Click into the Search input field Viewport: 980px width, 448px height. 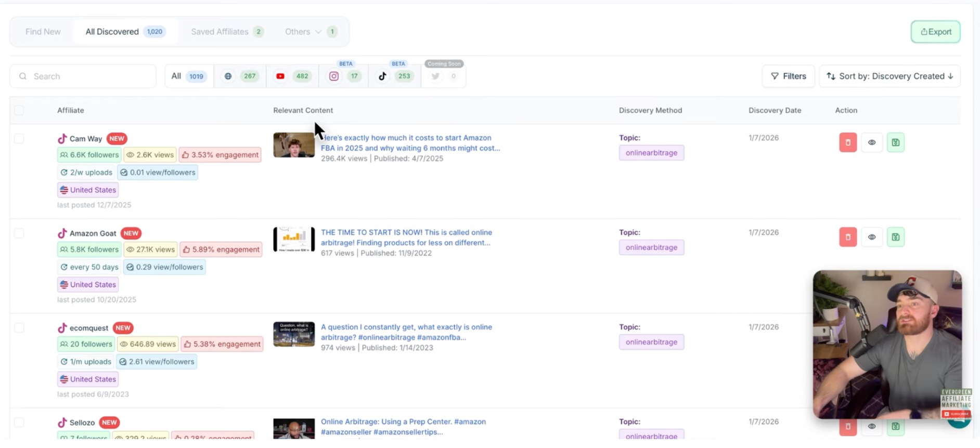88,76
